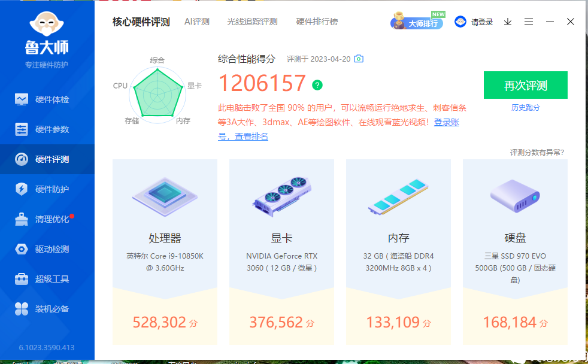
Task: Click the 内存 card title
Action: [x=398, y=238]
